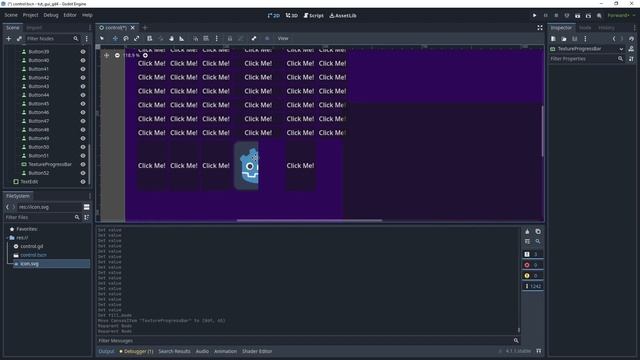Image resolution: width=640 pixels, height=360 pixels.
Task: Toggle visibility of Button52
Action: 83,173
